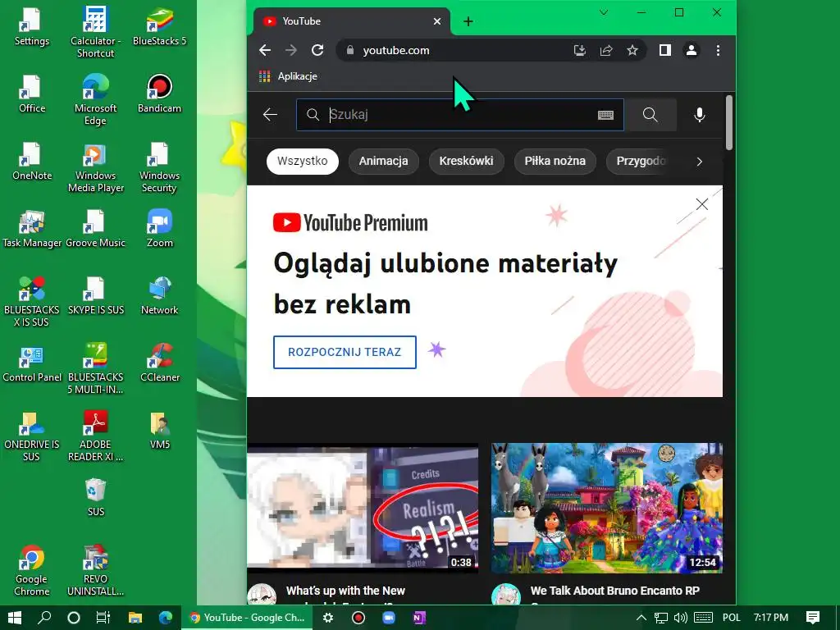Select the Bandicam desktop icon
Screen dimensions: 840x630
click(160, 94)
